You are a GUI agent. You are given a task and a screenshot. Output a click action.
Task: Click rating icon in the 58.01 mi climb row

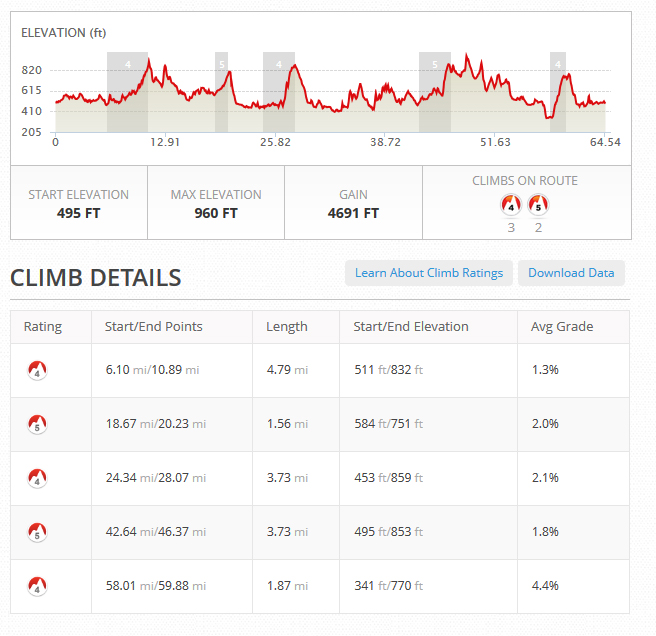coord(37,586)
